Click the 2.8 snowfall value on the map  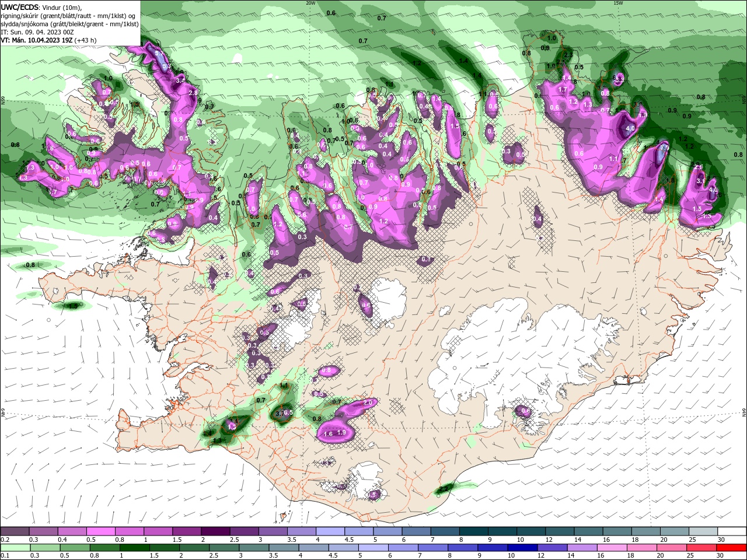point(194,93)
